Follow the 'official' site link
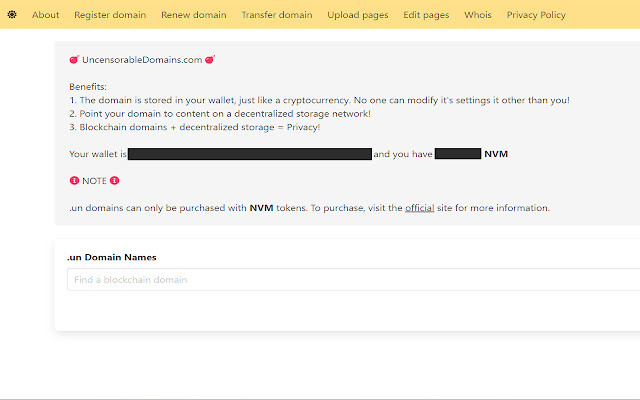 [419, 208]
